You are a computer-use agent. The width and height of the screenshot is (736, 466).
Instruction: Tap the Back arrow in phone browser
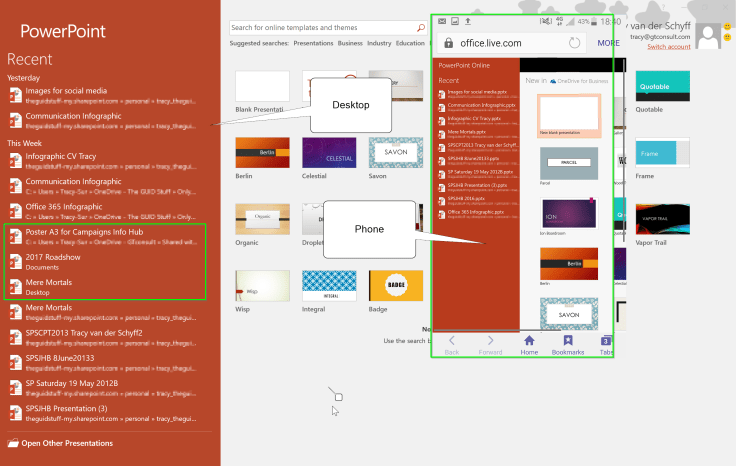pyautogui.click(x=451, y=342)
